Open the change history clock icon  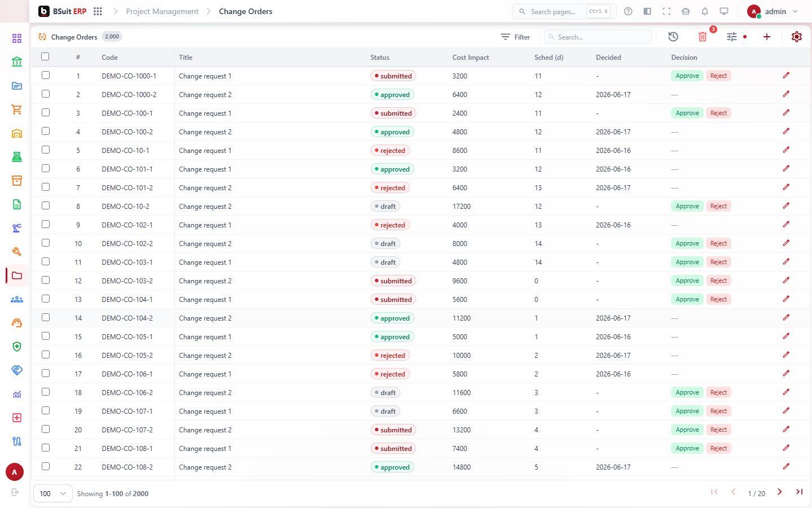click(x=673, y=37)
